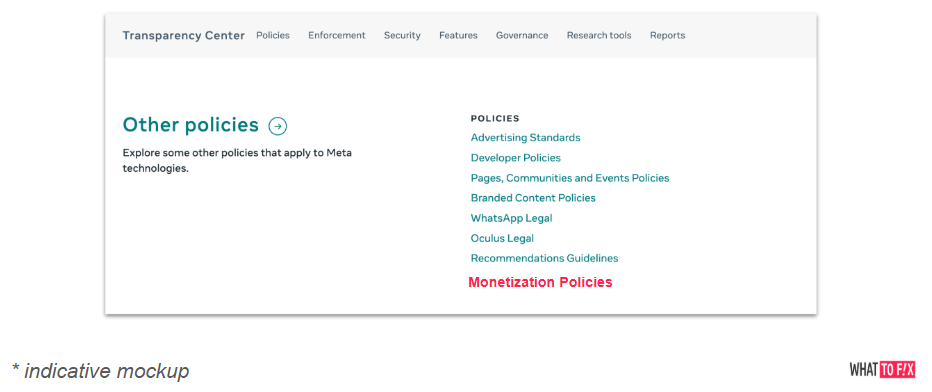This screenshot has height=392, width=932.
Task: Open the Recommendations Guidelines link
Action: point(544,258)
